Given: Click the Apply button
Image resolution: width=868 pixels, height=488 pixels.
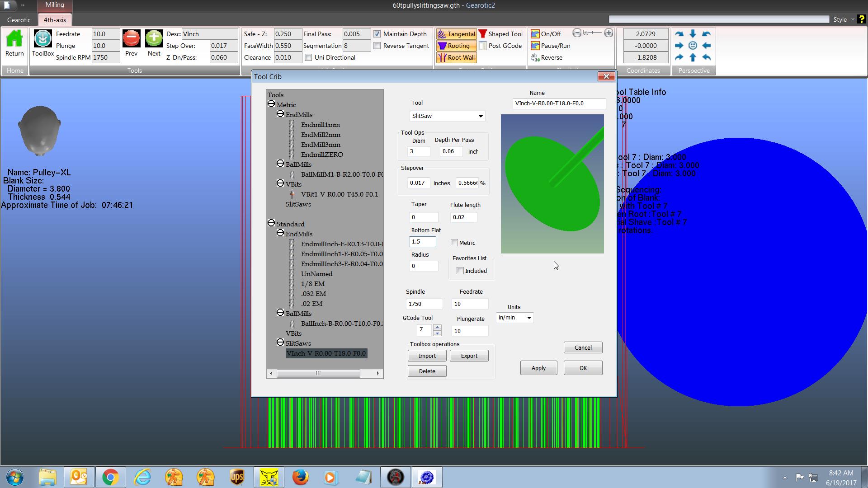Looking at the screenshot, I should [x=538, y=368].
